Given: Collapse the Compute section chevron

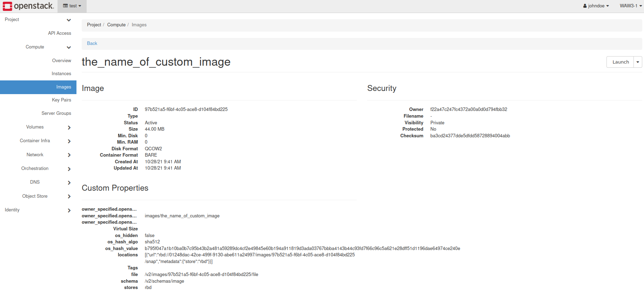Looking at the screenshot, I should coord(69,47).
